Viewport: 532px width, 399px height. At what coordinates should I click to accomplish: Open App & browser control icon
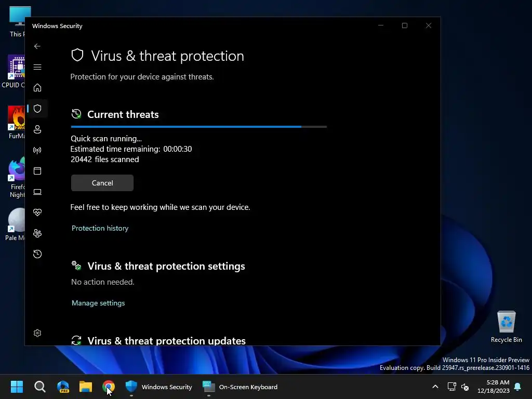[x=37, y=171]
